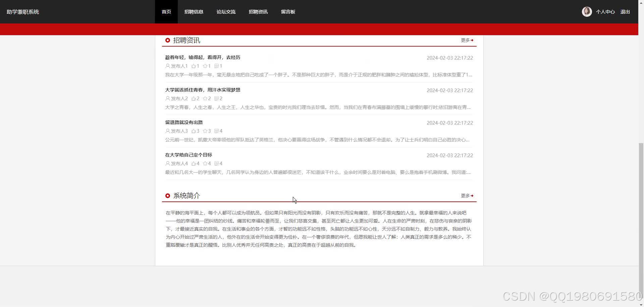Open the 招聘信息 menu item
The height and width of the screenshot is (307, 644).
pyautogui.click(x=194, y=12)
